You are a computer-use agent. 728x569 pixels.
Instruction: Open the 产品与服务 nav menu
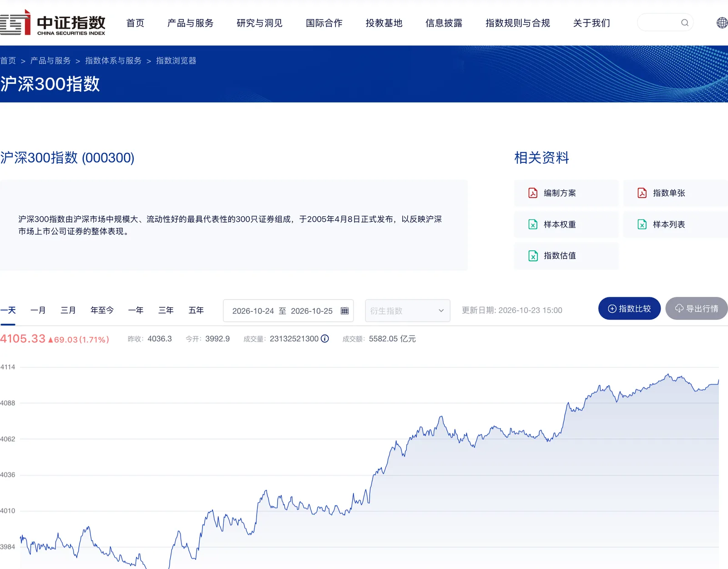(190, 23)
